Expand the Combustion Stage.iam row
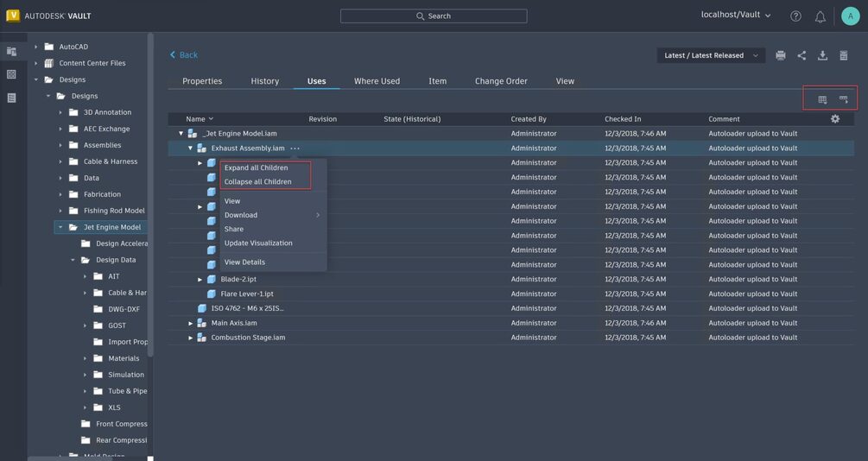The image size is (868, 461). point(190,338)
